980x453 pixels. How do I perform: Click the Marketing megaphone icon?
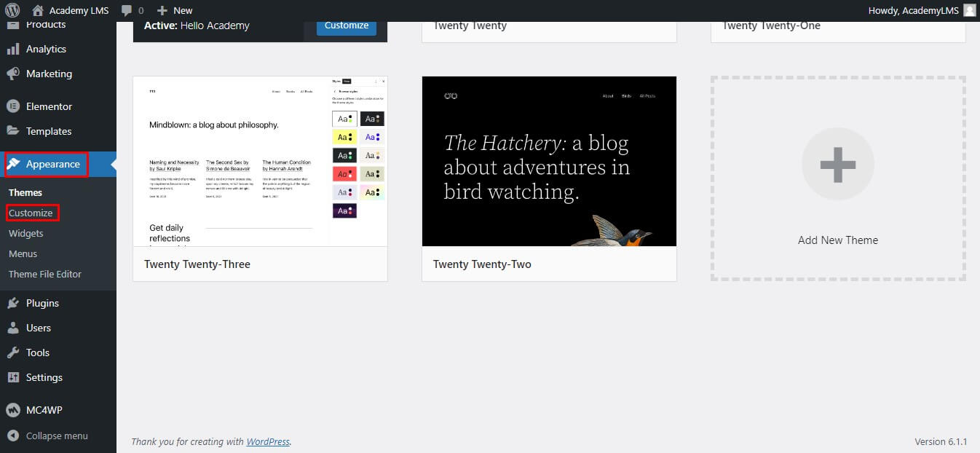[13, 74]
